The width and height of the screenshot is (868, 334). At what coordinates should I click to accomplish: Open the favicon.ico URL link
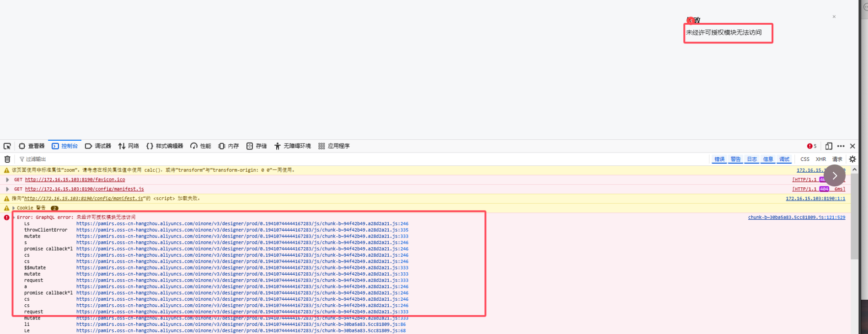coord(75,180)
